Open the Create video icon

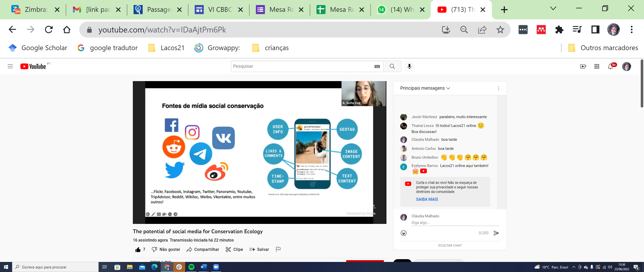583,66
